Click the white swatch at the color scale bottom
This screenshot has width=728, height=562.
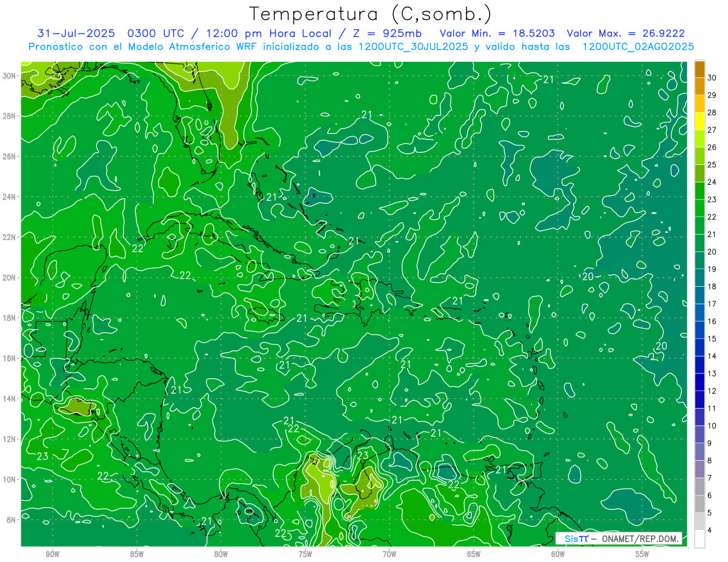[699, 539]
